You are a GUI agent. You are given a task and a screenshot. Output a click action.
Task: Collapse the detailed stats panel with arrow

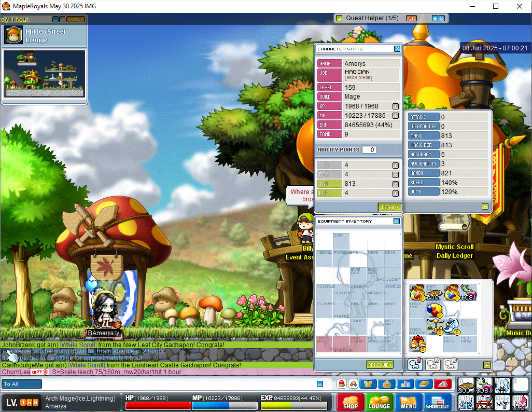485,207
